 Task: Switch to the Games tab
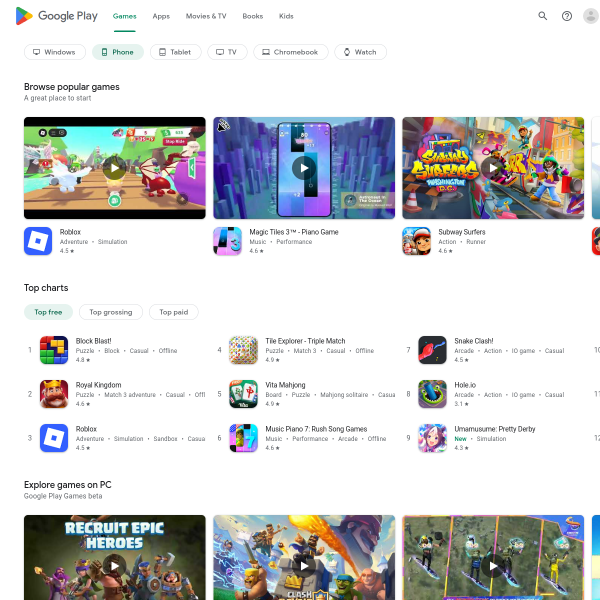pyautogui.click(x=124, y=16)
